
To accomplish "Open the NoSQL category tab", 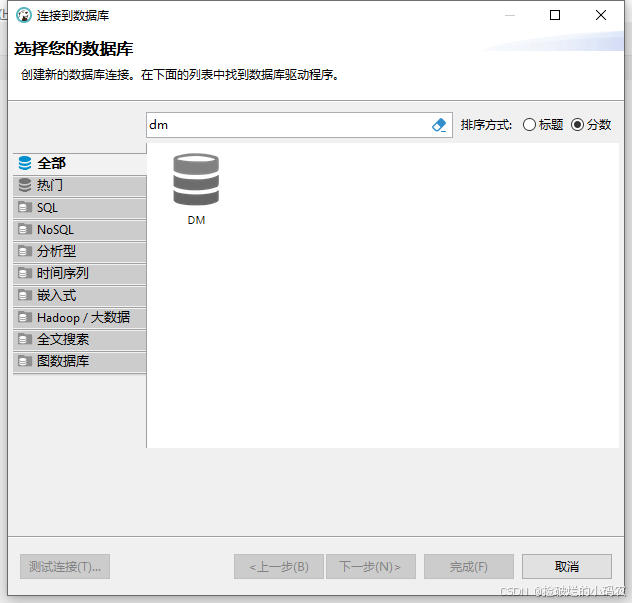I will point(80,230).
